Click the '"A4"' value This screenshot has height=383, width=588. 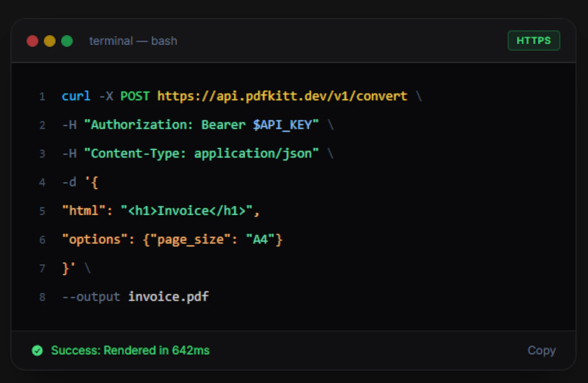pyautogui.click(x=260, y=239)
